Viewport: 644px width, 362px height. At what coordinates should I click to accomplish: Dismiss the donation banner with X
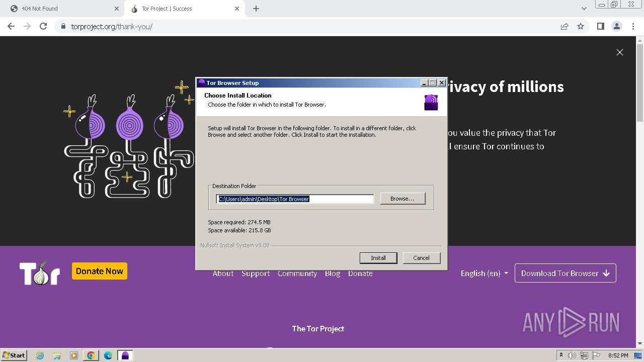click(620, 52)
